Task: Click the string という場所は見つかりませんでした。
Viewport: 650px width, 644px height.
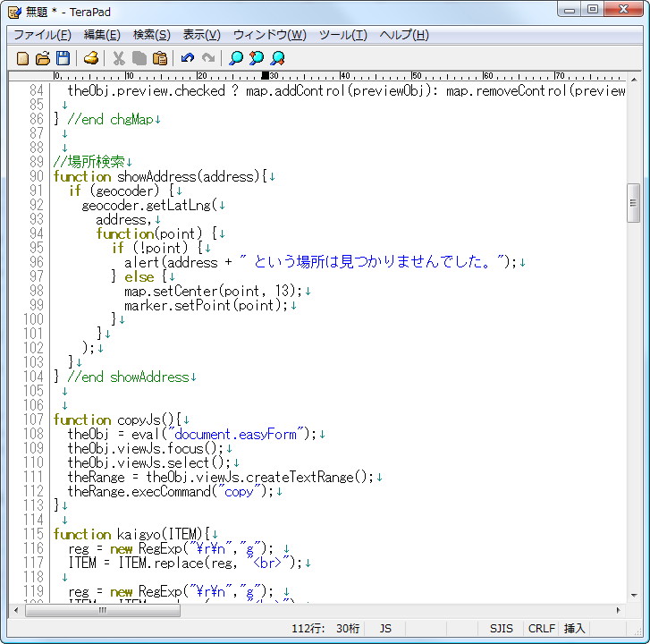Action: tap(371, 262)
